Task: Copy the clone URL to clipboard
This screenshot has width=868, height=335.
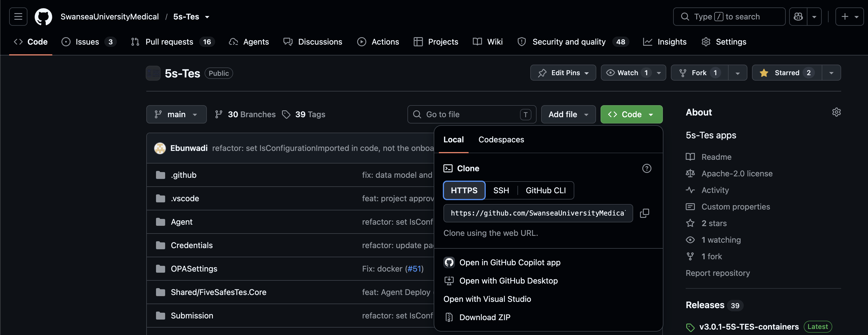Action: pos(644,213)
